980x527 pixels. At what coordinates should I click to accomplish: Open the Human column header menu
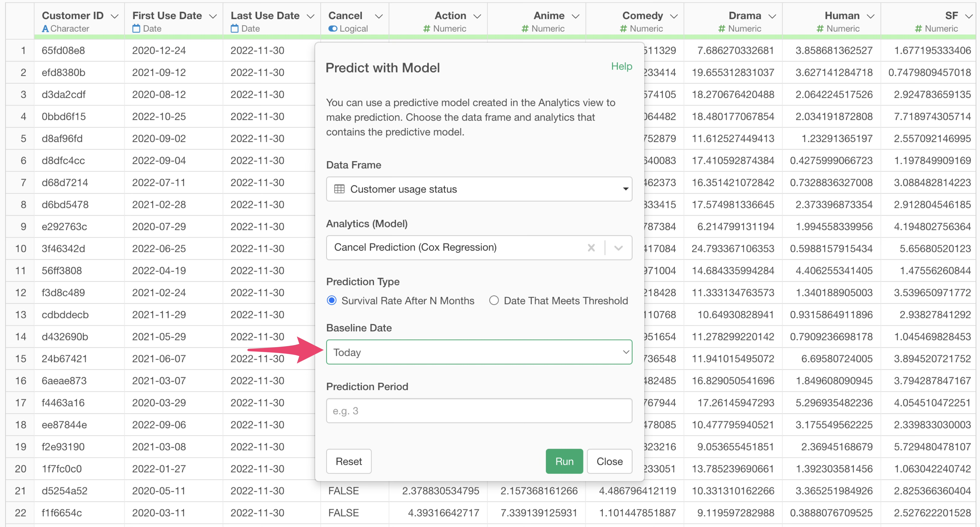pyautogui.click(x=871, y=16)
